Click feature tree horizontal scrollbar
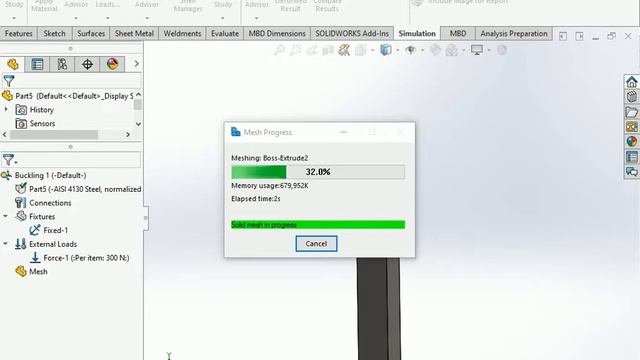Image resolution: width=640 pixels, height=360 pixels. pos(54,134)
